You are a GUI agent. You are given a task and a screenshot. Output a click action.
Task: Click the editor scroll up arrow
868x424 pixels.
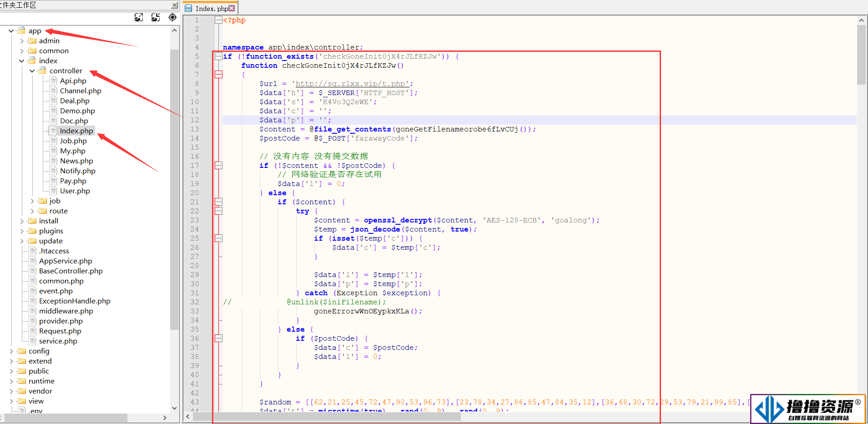point(861,20)
